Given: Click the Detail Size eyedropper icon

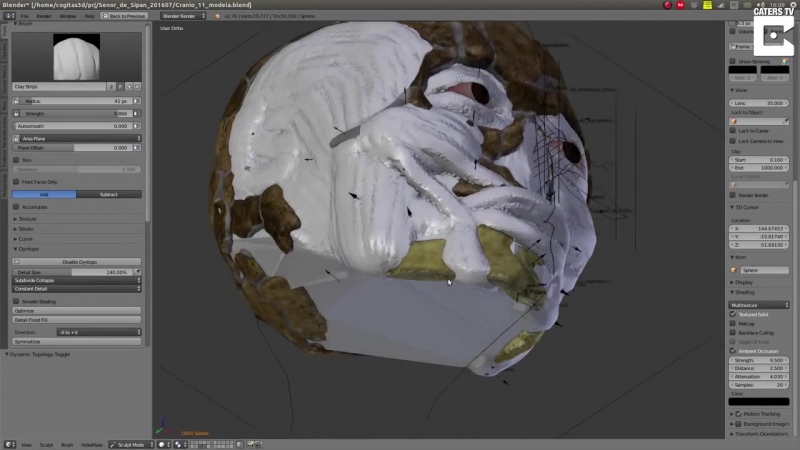Looking at the screenshot, I should coord(137,272).
